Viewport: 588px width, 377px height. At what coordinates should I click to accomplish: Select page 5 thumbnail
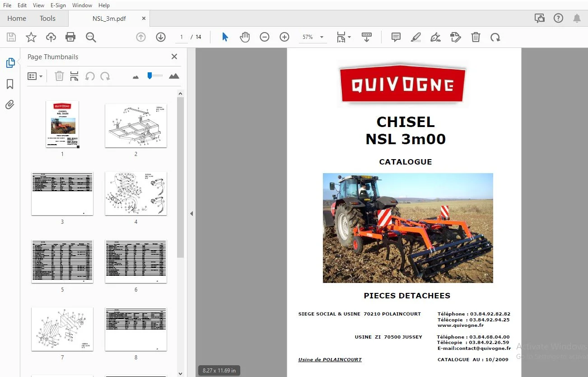click(x=62, y=261)
